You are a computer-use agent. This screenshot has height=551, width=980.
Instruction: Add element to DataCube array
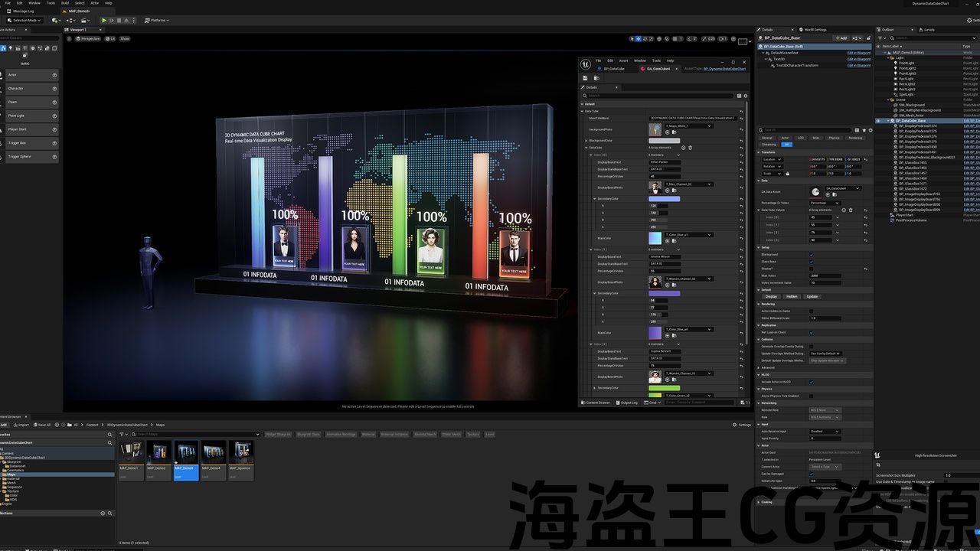coord(684,148)
